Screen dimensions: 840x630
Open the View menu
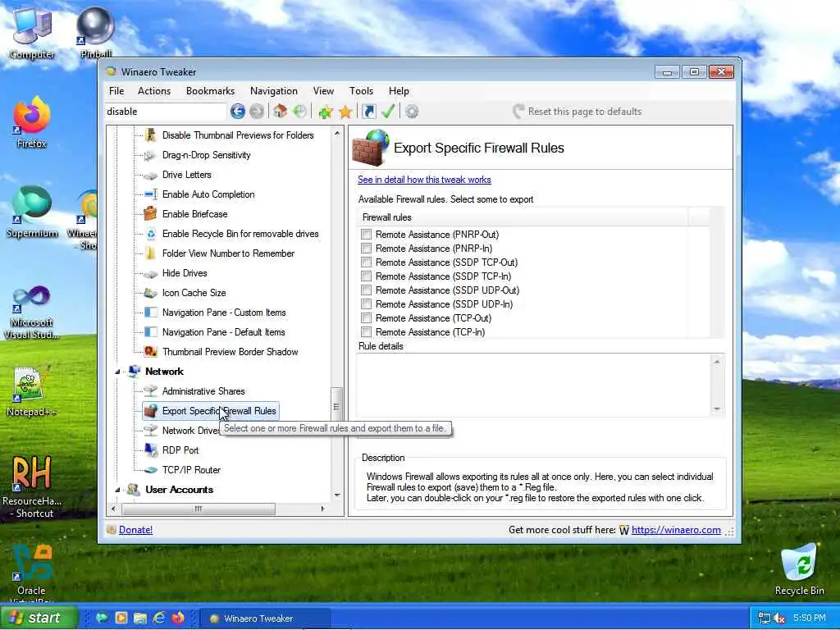pyautogui.click(x=323, y=91)
